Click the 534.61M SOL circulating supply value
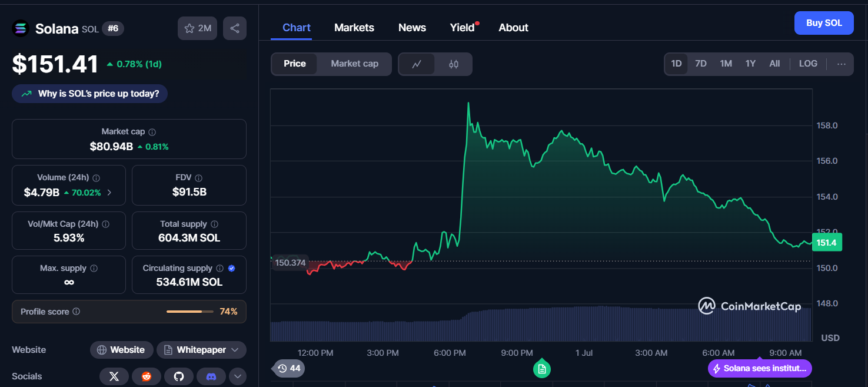The height and width of the screenshot is (387, 868). point(189,282)
